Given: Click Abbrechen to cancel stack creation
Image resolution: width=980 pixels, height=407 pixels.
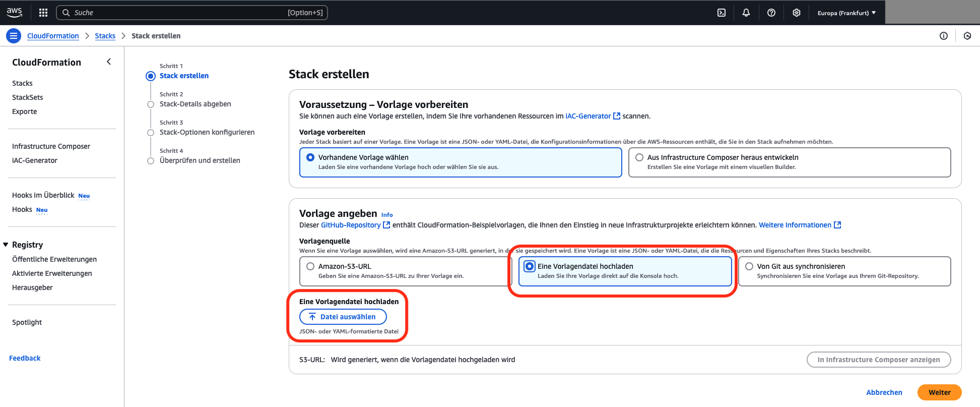Looking at the screenshot, I should coord(884,392).
